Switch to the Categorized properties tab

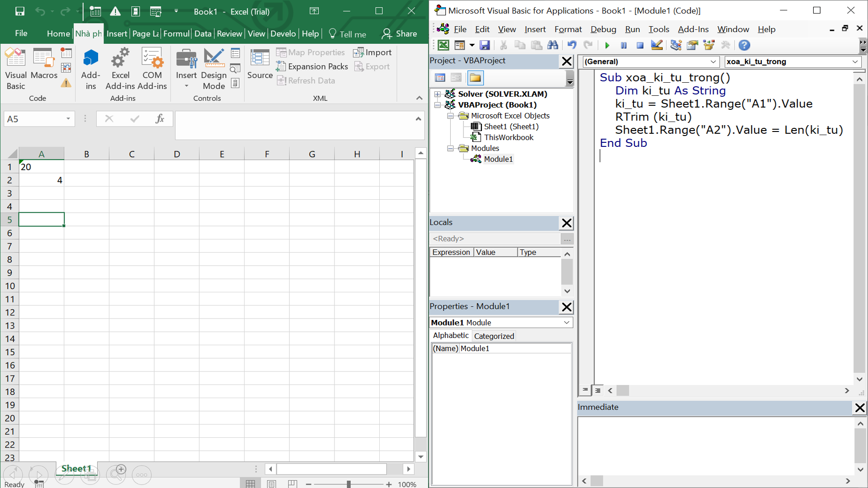[x=494, y=336]
